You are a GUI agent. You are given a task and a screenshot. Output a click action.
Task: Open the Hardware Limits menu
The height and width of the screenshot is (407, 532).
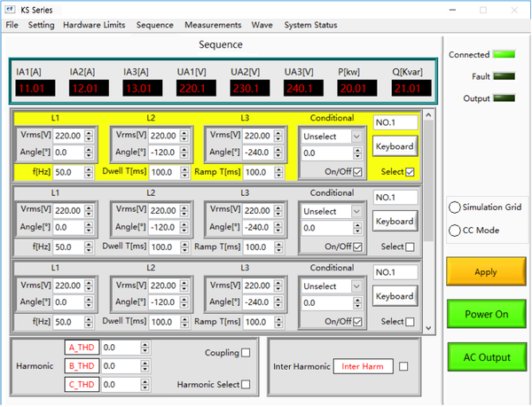coord(94,25)
